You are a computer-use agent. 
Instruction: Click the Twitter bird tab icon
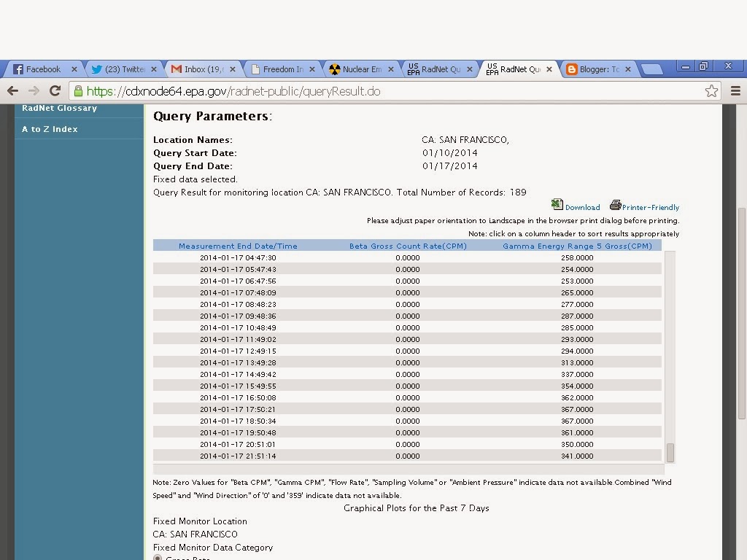tap(97, 69)
